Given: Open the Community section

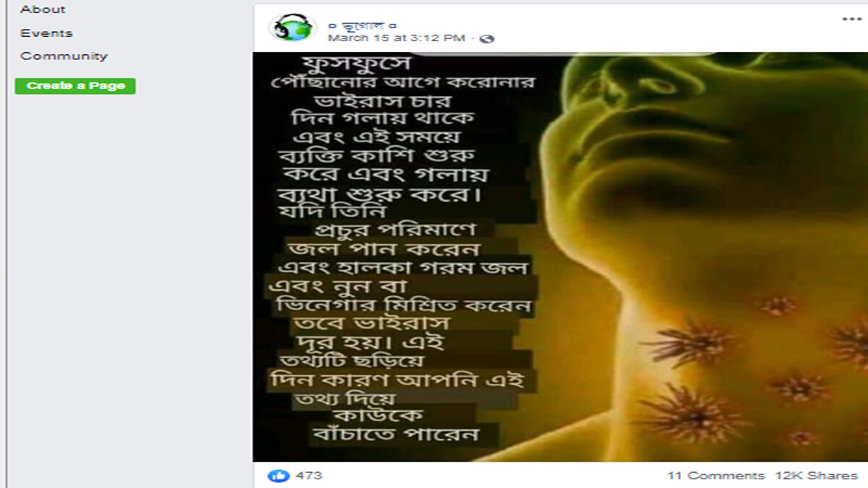Looking at the screenshot, I should click(64, 56).
